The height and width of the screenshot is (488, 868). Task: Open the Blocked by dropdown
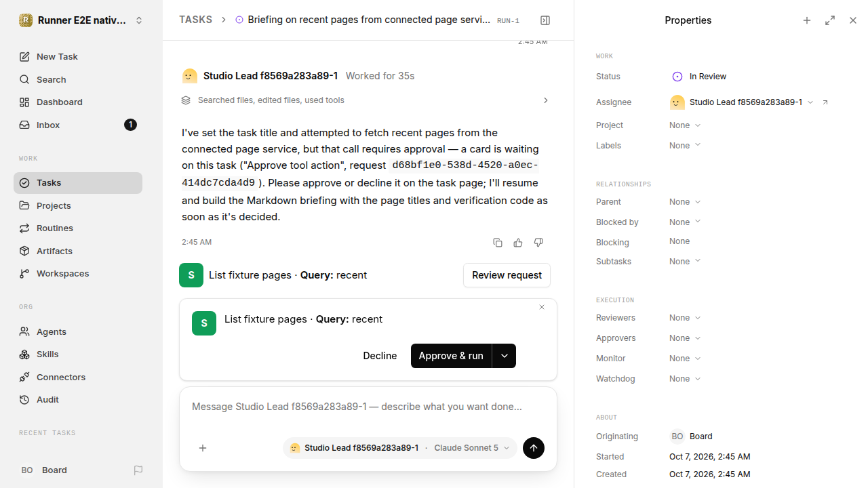click(x=685, y=222)
